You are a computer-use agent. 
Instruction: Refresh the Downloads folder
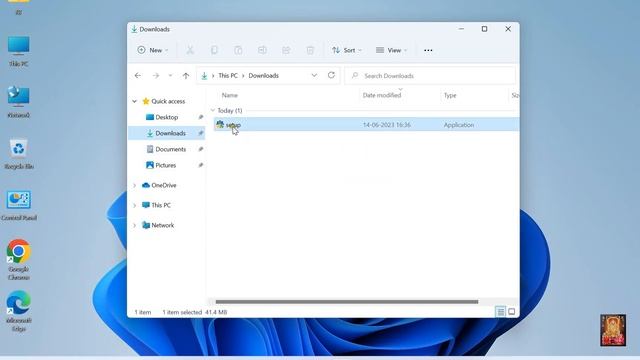(x=331, y=75)
